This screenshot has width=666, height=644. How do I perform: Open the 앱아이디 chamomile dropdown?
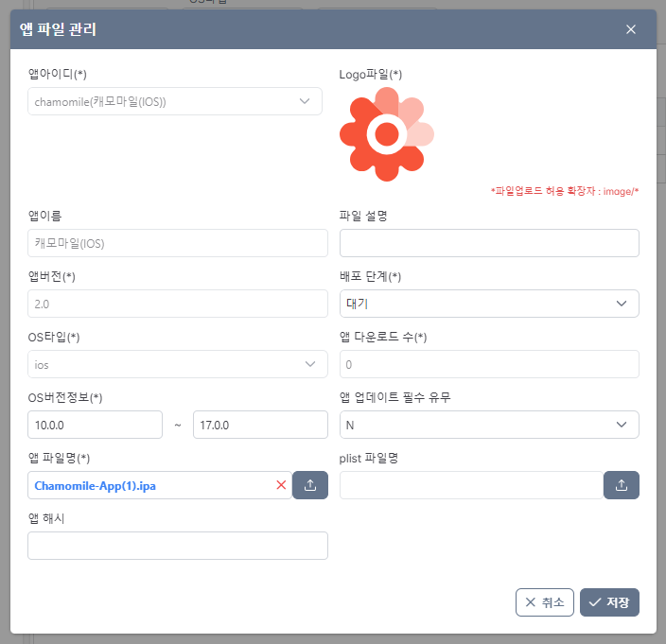(175, 101)
